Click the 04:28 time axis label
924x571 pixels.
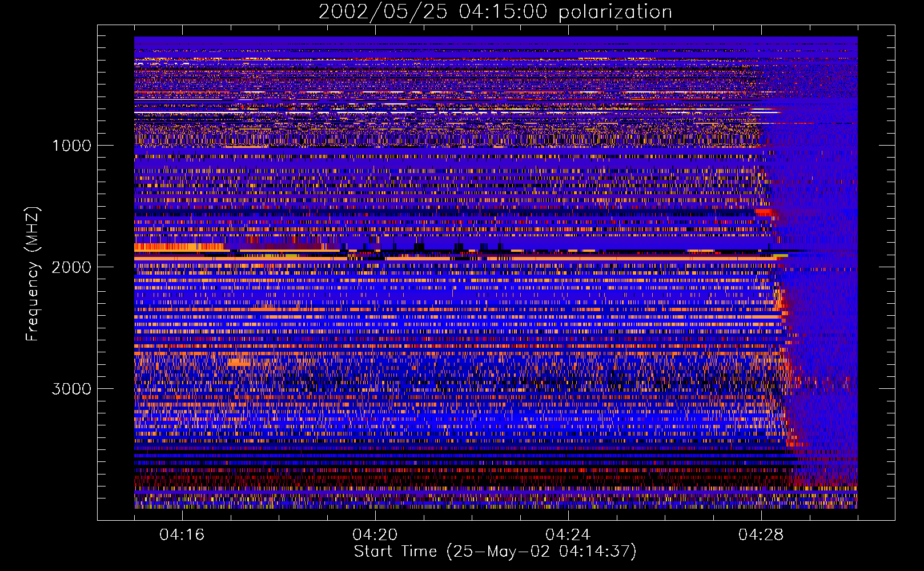click(x=761, y=535)
